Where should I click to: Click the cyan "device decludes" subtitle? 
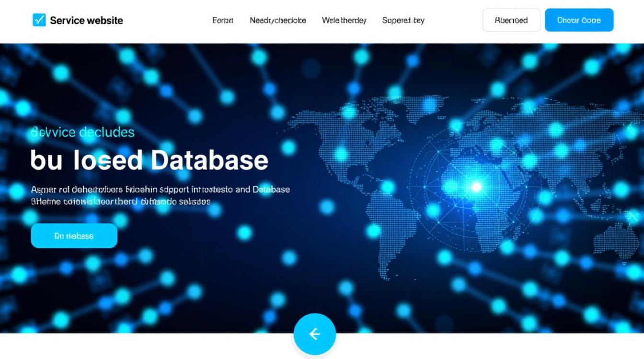[x=82, y=133]
